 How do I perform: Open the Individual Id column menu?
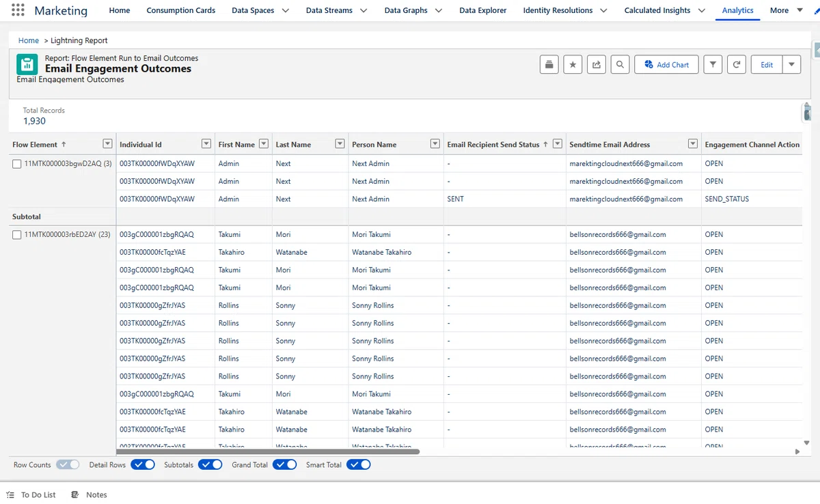coord(206,144)
